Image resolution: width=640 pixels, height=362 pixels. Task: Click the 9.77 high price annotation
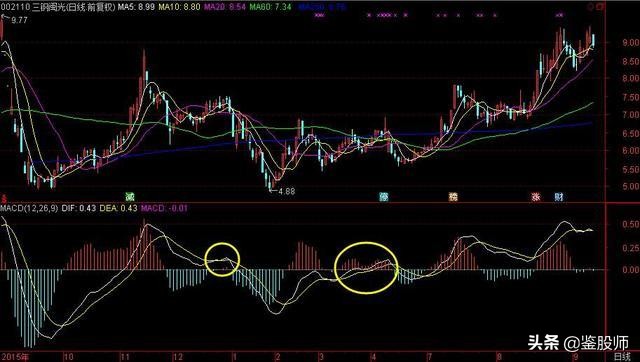[19, 20]
